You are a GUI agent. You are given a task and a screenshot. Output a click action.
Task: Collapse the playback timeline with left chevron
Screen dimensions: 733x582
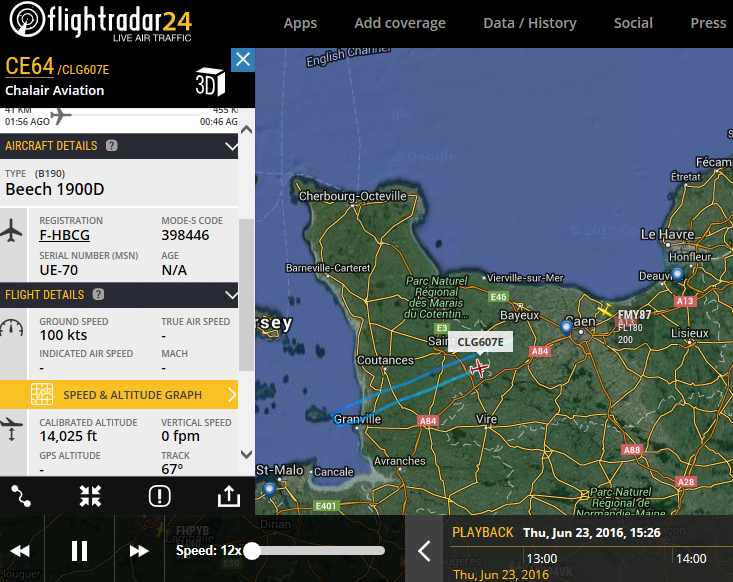(424, 551)
